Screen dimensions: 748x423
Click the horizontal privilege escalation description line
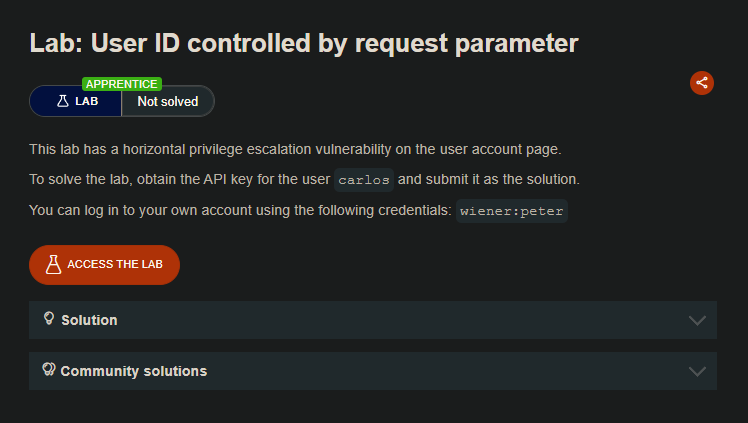coord(295,149)
